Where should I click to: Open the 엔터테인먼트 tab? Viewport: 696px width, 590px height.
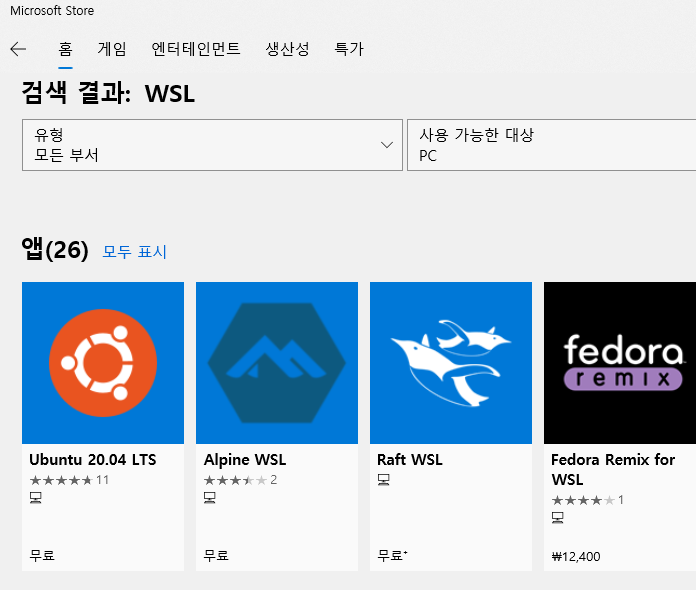pyautogui.click(x=196, y=49)
